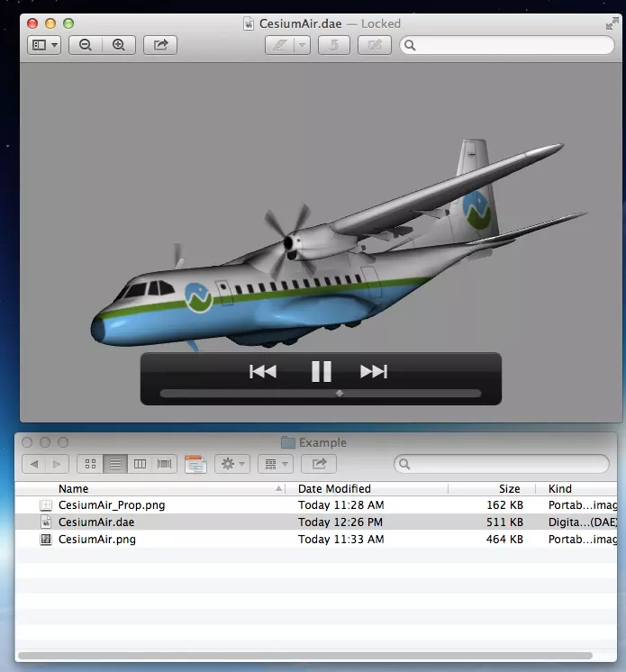
Task: Open the Finder gear Action menu
Action: click(x=232, y=464)
